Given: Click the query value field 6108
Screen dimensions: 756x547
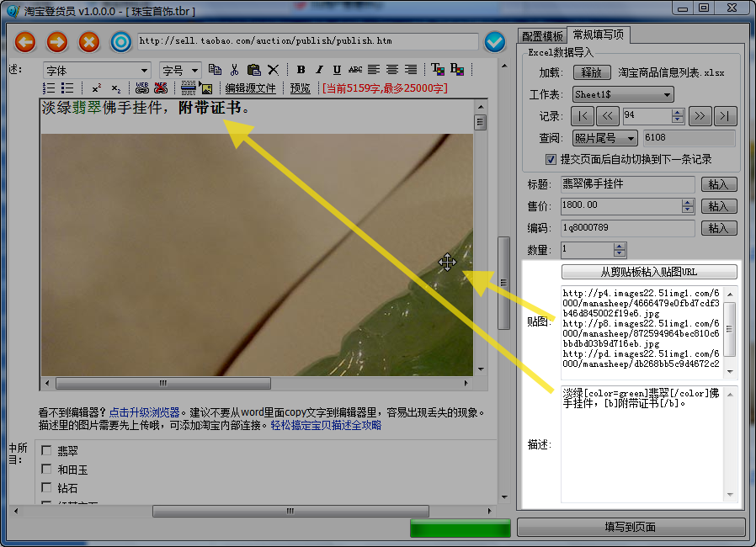Looking at the screenshot, I should point(689,138).
